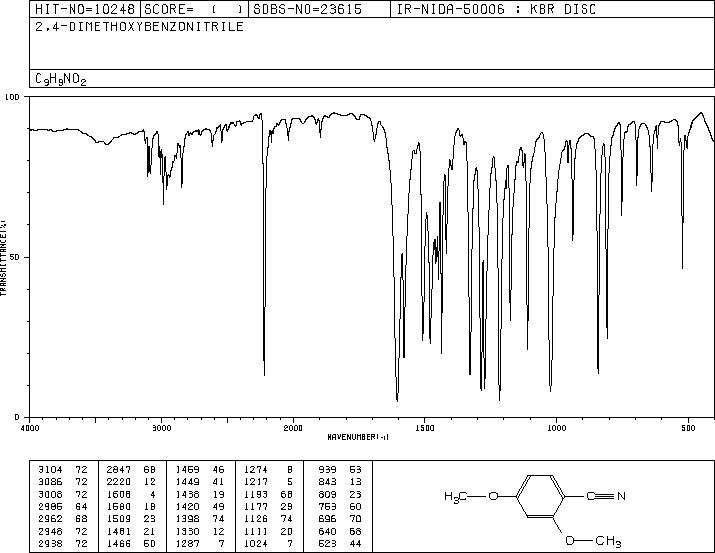Click the nitrile N atom in the structure

[621, 496]
